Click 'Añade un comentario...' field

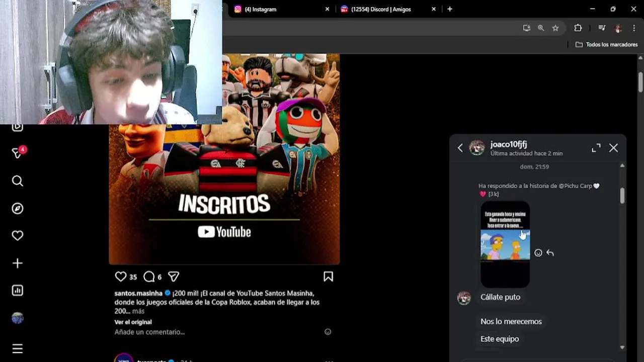coord(149,332)
